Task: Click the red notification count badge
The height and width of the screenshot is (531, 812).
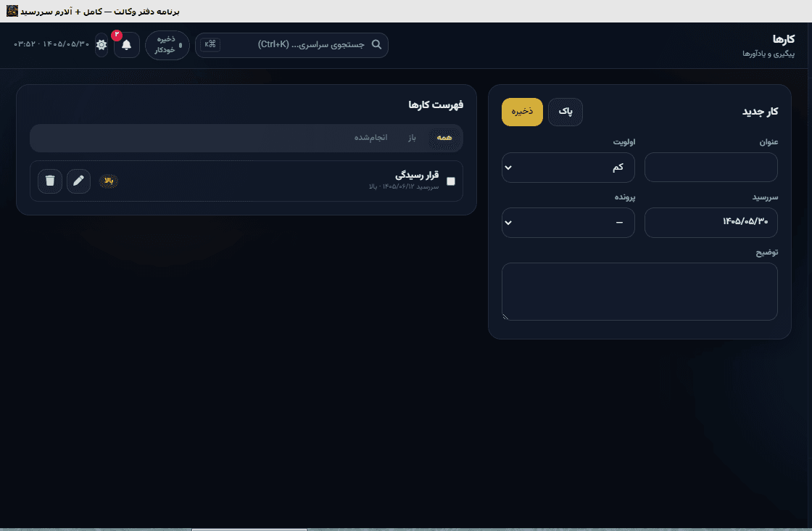Action: coord(117,36)
